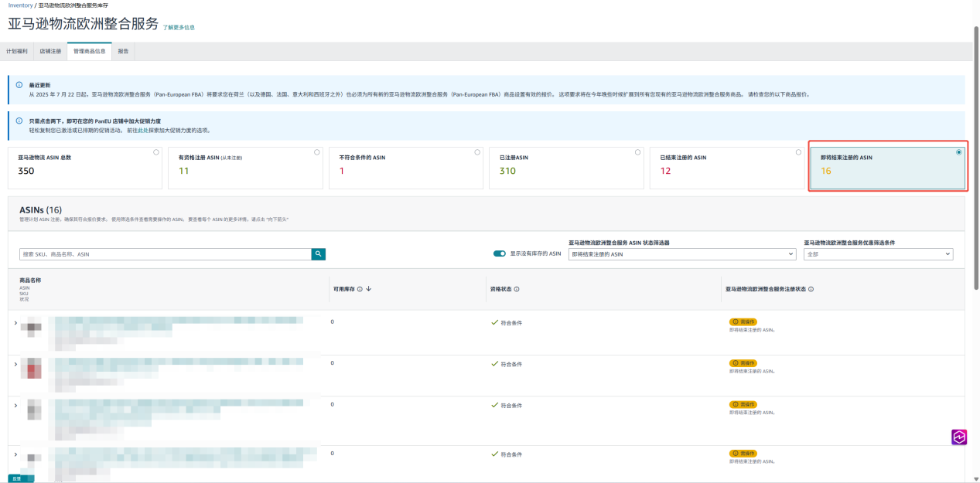Click 符合条件 text in the third row
Image resolution: width=980 pixels, height=483 pixels.
coord(511,405)
